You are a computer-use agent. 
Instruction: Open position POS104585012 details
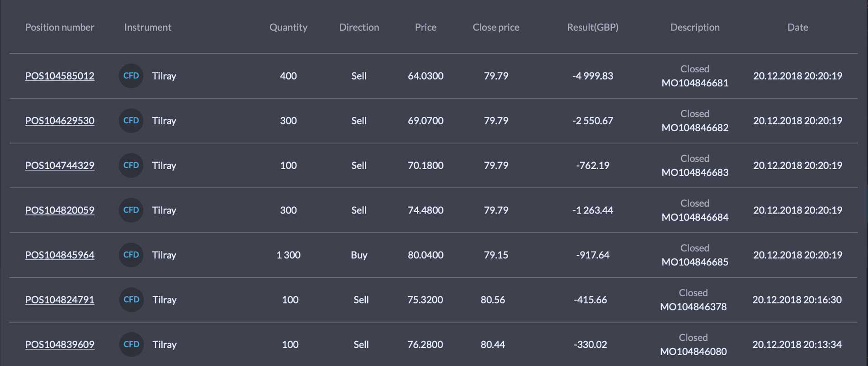(60, 76)
